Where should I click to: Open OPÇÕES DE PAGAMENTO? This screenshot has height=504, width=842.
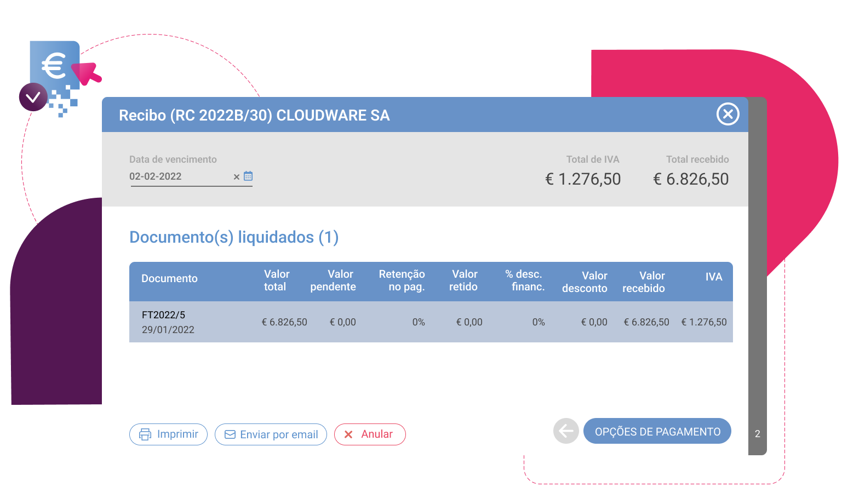tap(657, 432)
